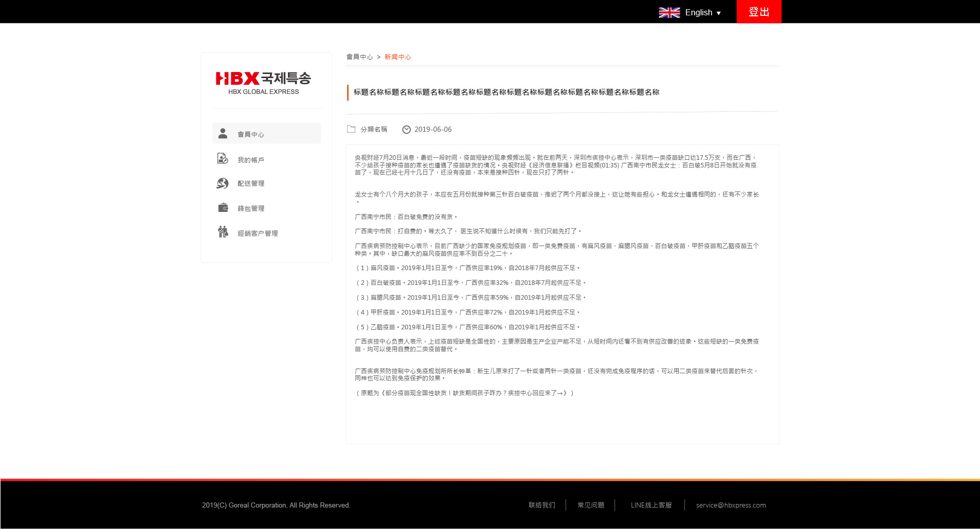980x529 pixels.
Task: Click the LINE线上客服 footer link
Action: tap(651, 505)
